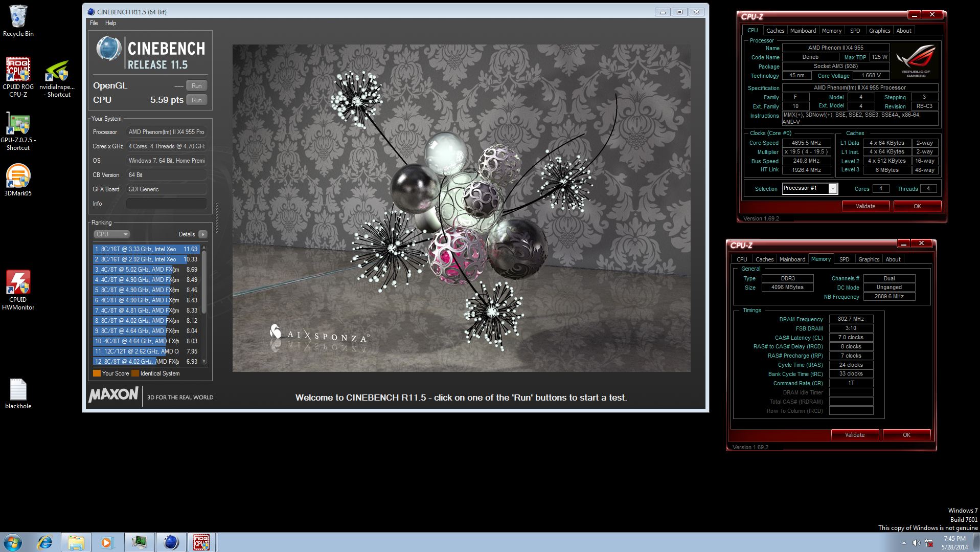The width and height of the screenshot is (980, 552).
Task: Click the system tray volume icon
Action: coord(916,543)
